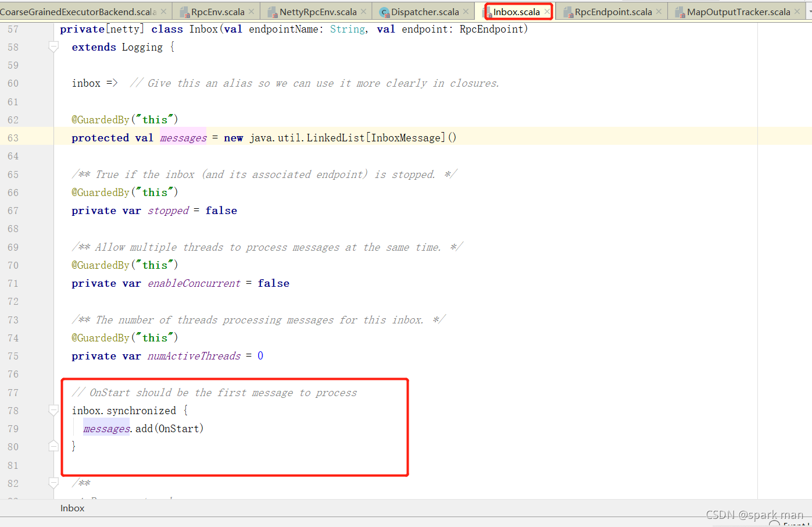The width and height of the screenshot is (812, 527).
Task: Go to the MapOutputTracker.scala tab
Action: point(738,12)
